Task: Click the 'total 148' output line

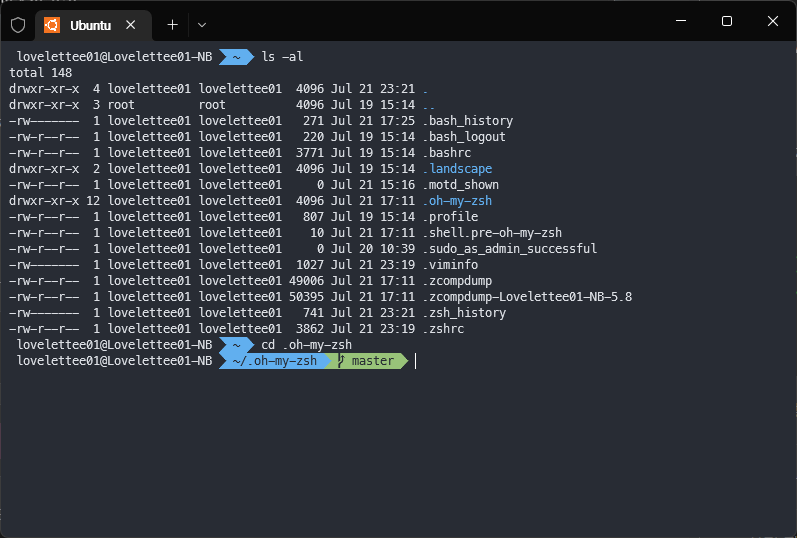Action: tap(41, 73)
